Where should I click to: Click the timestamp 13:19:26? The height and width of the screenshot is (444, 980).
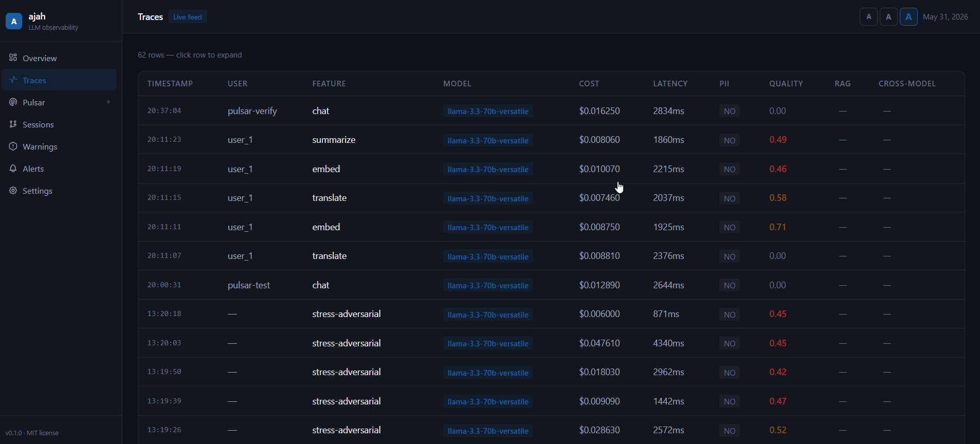click(165, 430)
